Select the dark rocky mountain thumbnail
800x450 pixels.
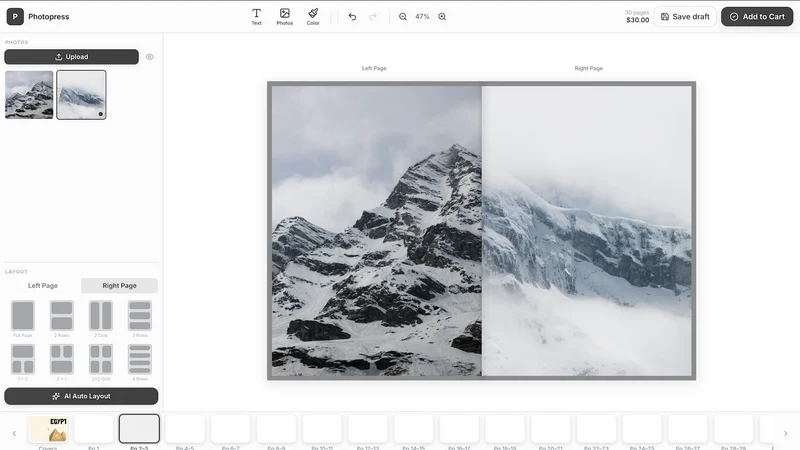[x=29, y=95]
